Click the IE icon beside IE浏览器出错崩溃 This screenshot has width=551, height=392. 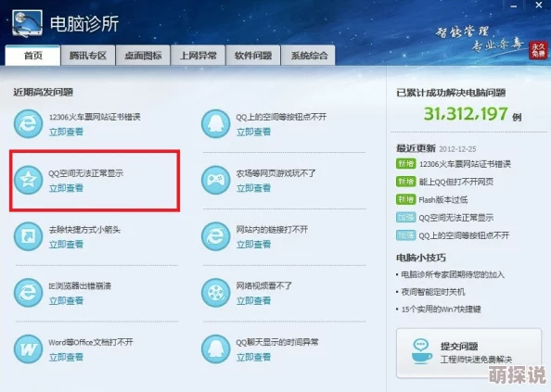[28, 293]
